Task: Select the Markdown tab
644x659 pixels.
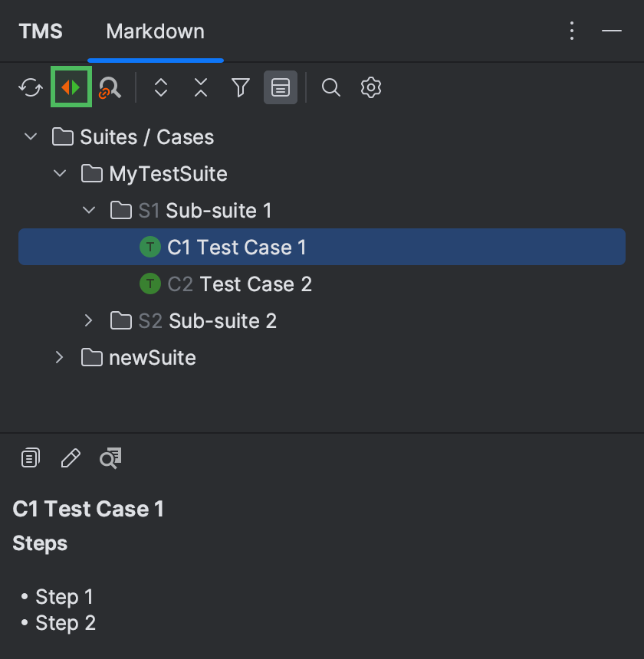Action: tap(156, 31)
